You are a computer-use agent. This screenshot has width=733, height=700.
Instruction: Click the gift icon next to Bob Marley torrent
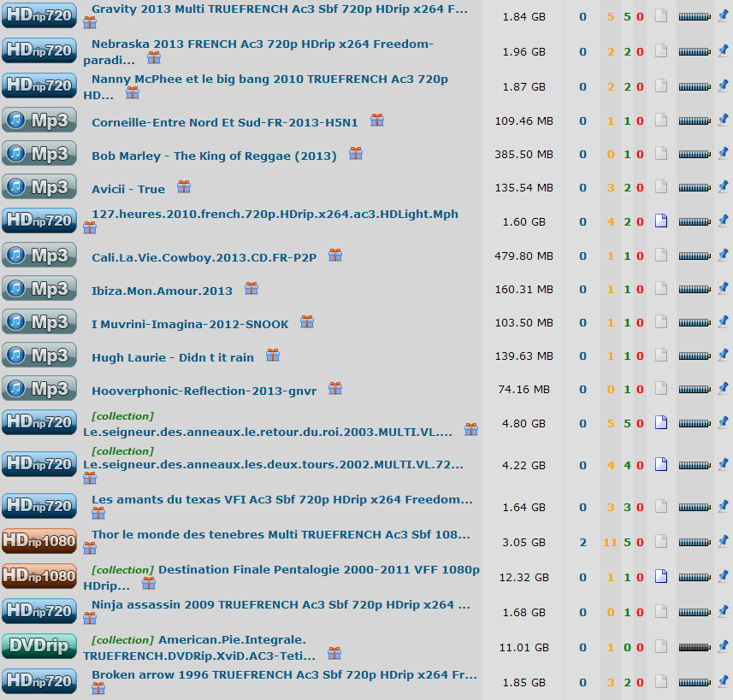pyautogui.click(x=356, y=153)
